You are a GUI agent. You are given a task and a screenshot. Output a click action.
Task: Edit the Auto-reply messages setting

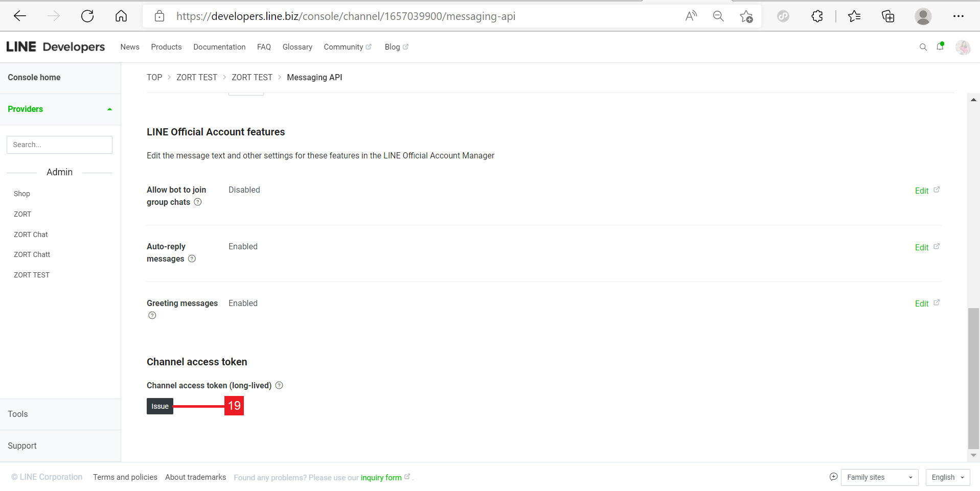coord(927,247)
